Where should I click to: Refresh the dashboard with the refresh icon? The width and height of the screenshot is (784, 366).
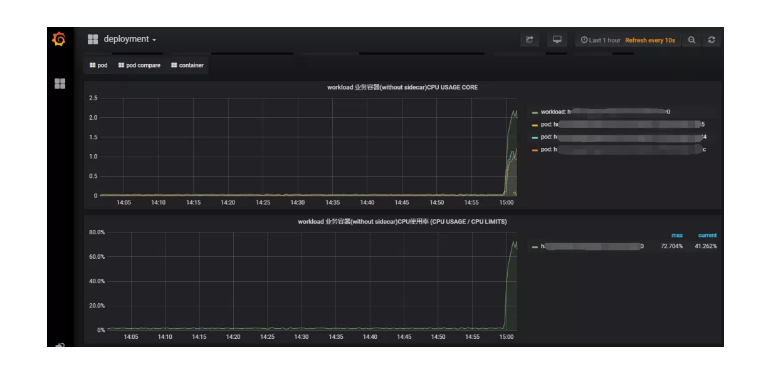coord(712,40)
